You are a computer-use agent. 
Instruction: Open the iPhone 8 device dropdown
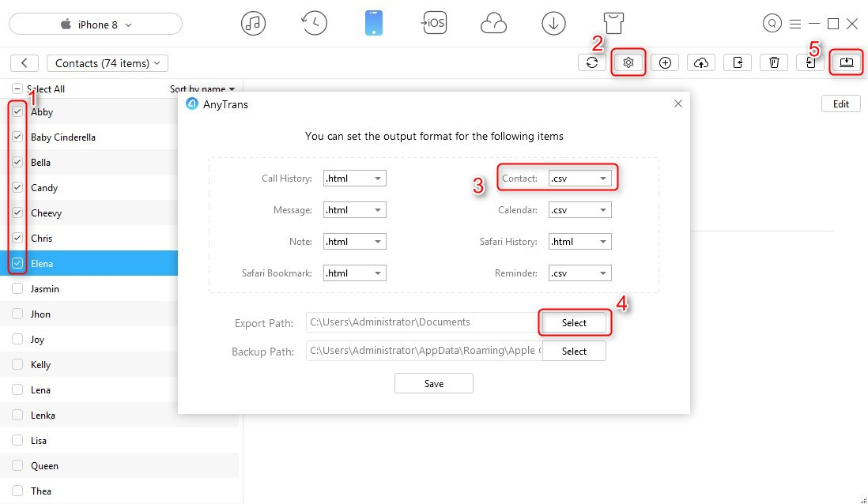(x=95, y=24)
